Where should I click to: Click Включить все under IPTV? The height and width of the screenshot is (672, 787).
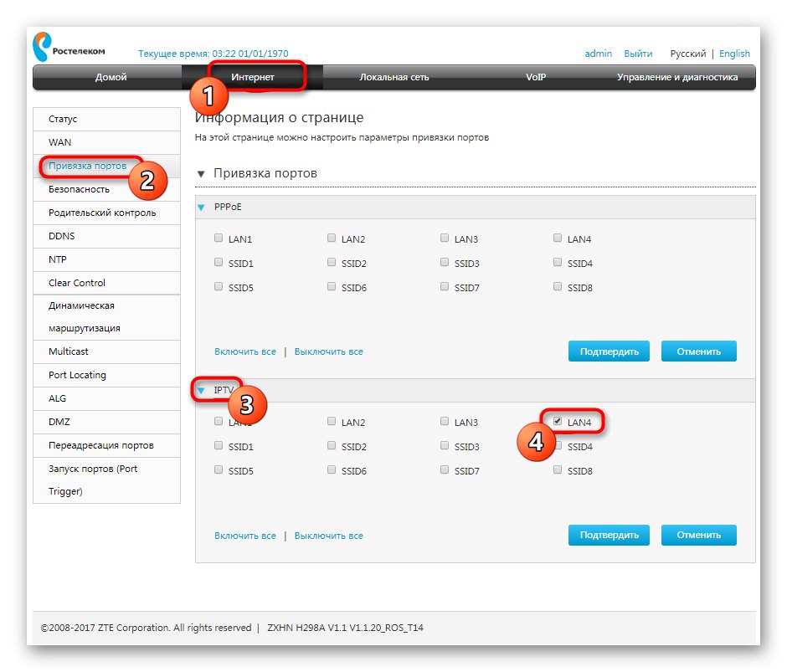pos(245,536)
